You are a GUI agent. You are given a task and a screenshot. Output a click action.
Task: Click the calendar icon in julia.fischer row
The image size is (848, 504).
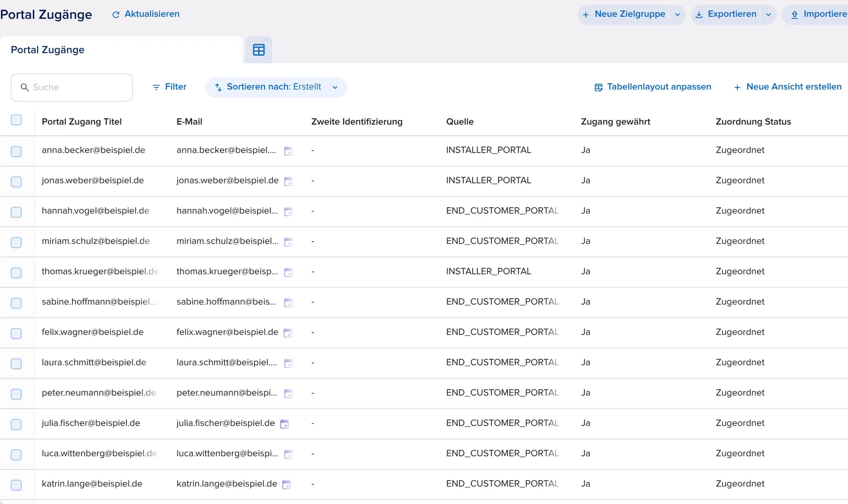[285, 423]
